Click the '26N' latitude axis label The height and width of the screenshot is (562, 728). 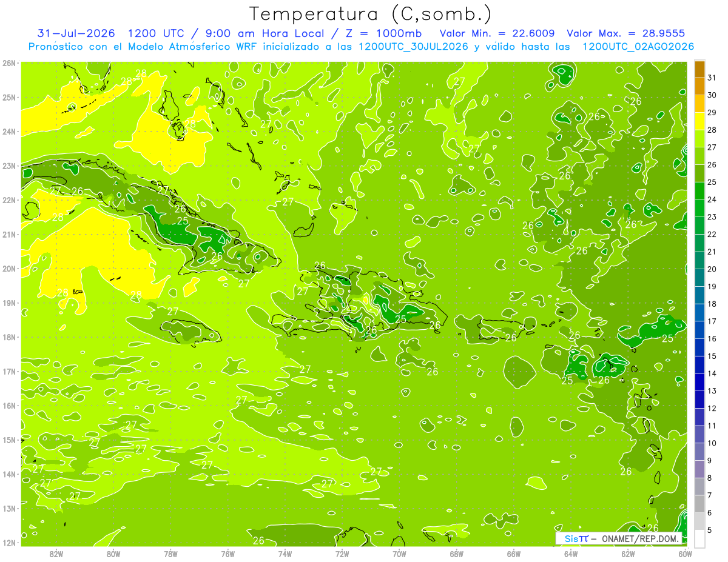click(9, 62)
